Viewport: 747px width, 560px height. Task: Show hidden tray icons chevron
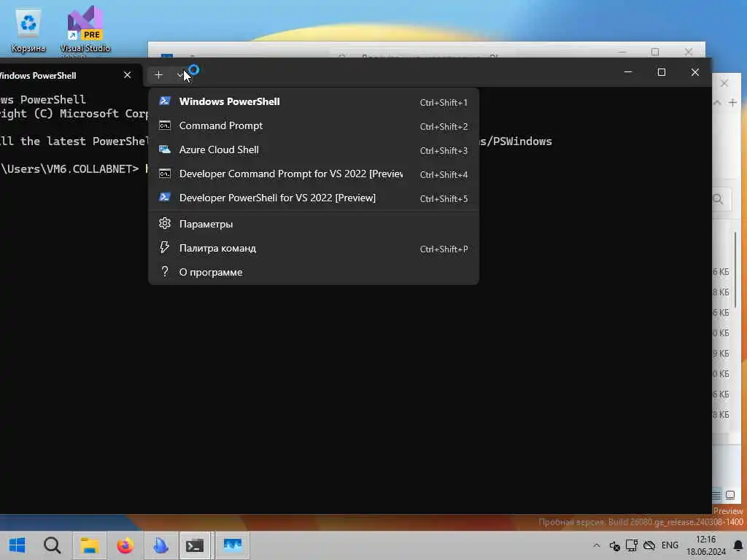597,545
